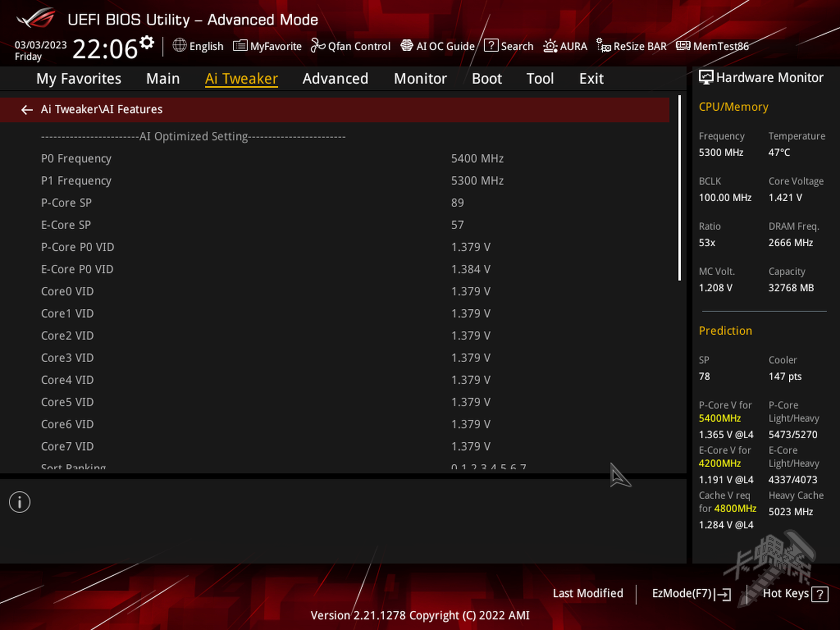Open the English language globe icon
This screenshot has width=840, height=630.
click(x=179, y=45)
